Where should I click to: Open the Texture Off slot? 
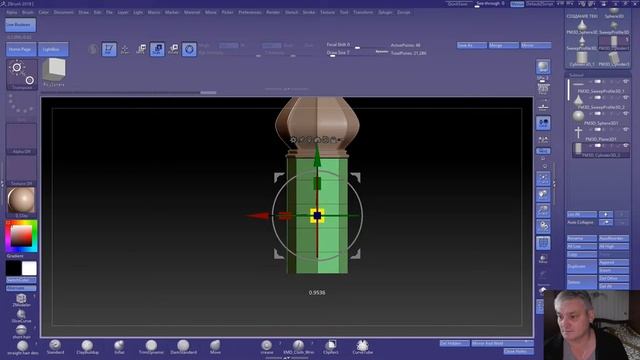coord(21,171)
